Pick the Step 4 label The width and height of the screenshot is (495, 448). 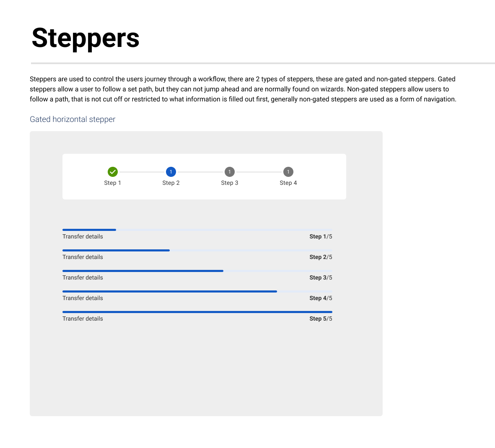click(x=288, y=183)
